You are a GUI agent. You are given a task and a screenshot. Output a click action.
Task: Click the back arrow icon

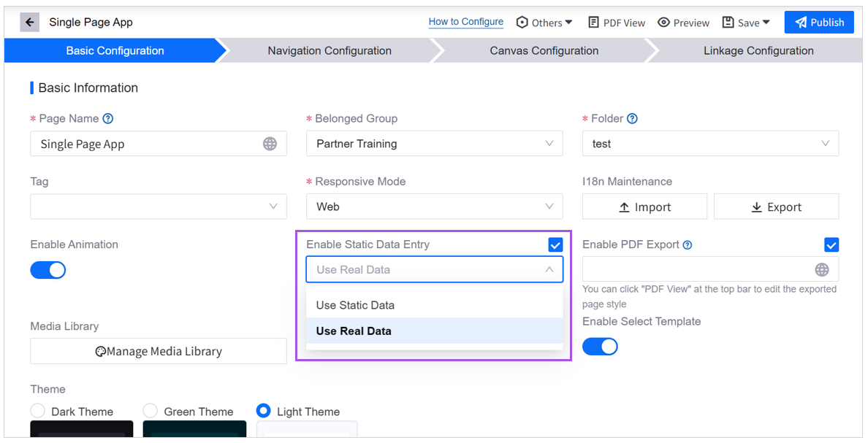(29, 23)
